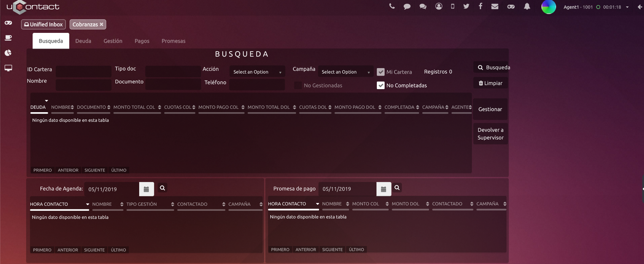644x264 pixels.
Task: Open the Facebook channel icon
Action: 480,6
